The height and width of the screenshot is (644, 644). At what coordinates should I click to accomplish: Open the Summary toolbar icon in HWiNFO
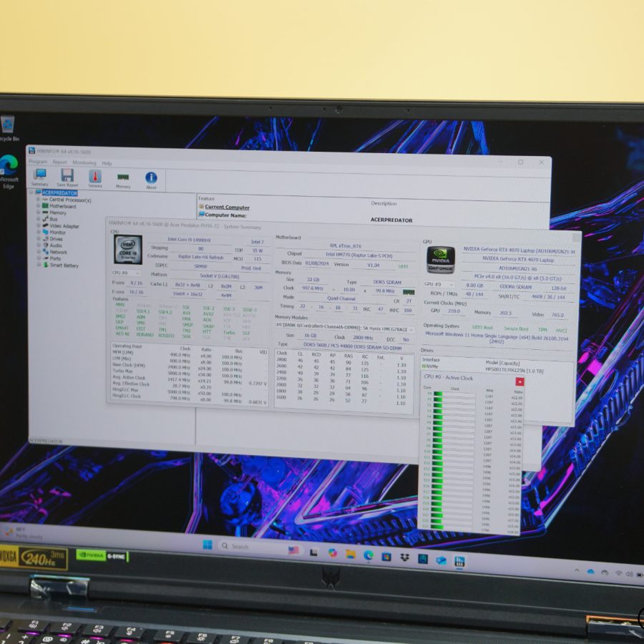pyautogui.click(x=40, y=177)
